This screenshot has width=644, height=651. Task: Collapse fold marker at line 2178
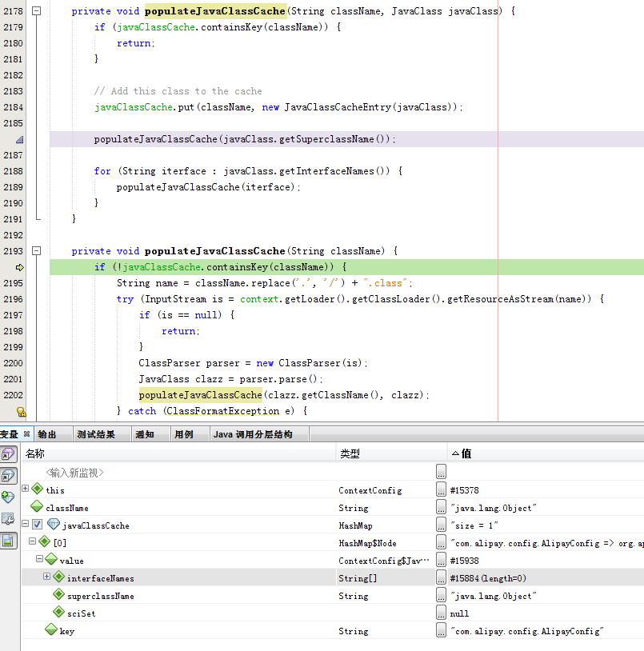[37, 10]
